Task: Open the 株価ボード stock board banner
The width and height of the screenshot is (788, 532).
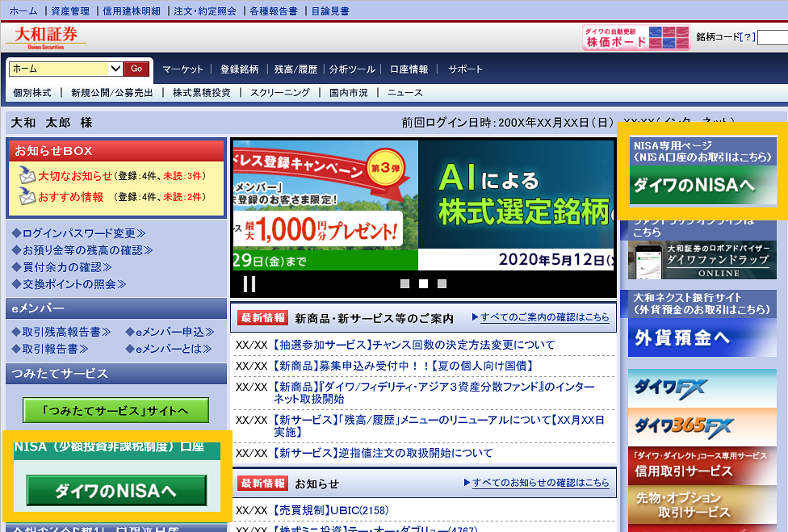Action: tap(636, 38)
